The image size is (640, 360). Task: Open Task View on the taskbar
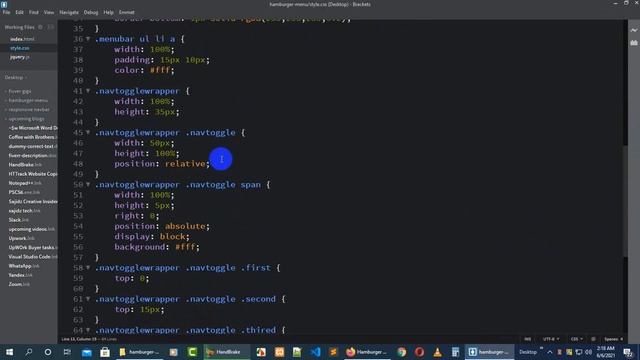[x=67, y=352]
